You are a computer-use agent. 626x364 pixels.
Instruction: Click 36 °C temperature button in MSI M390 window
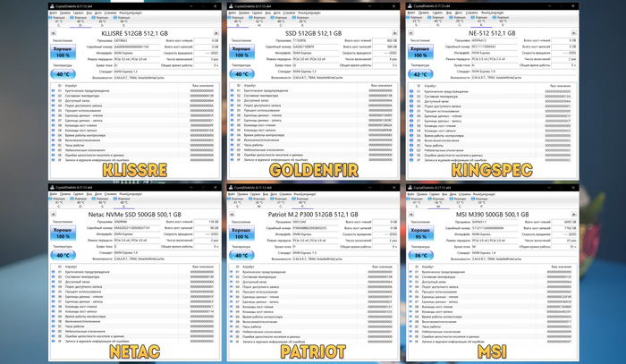(420, 256)
